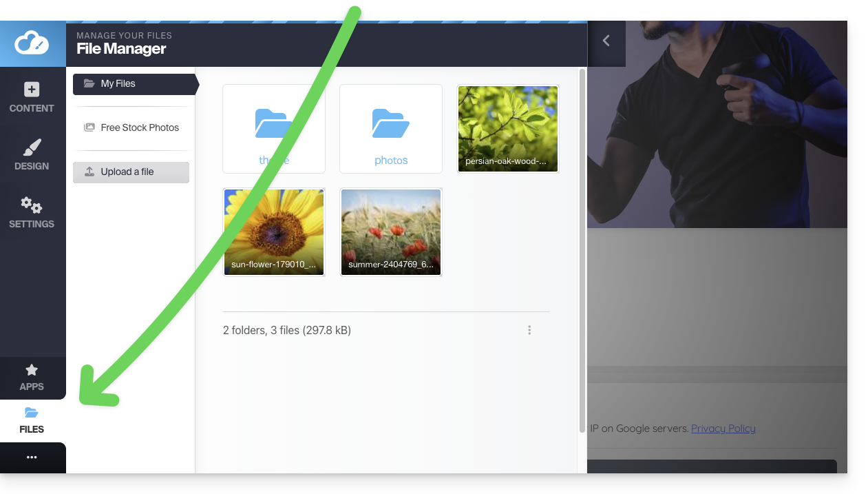The image size is (868, 494).
Task: Click the photos folder label
Action: (x=391, y=161)
